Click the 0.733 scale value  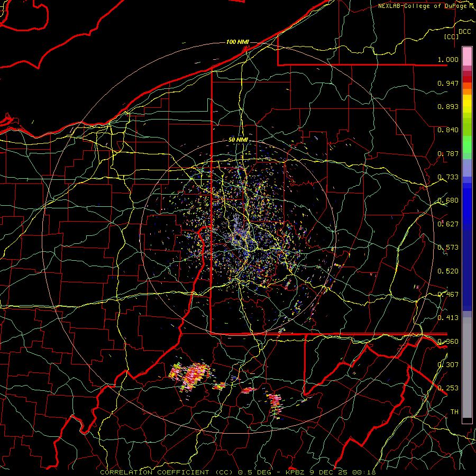(448, 177)
